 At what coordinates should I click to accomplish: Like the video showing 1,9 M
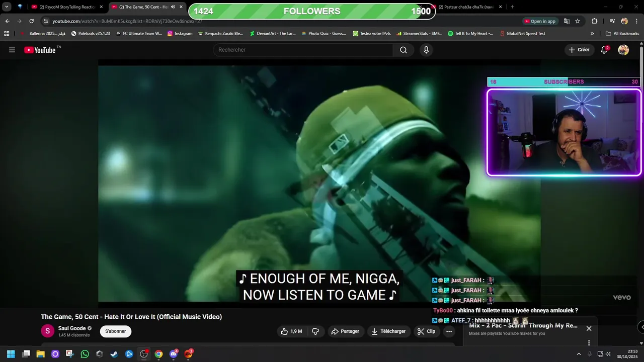pyautogui.click(x=292, y=331)
